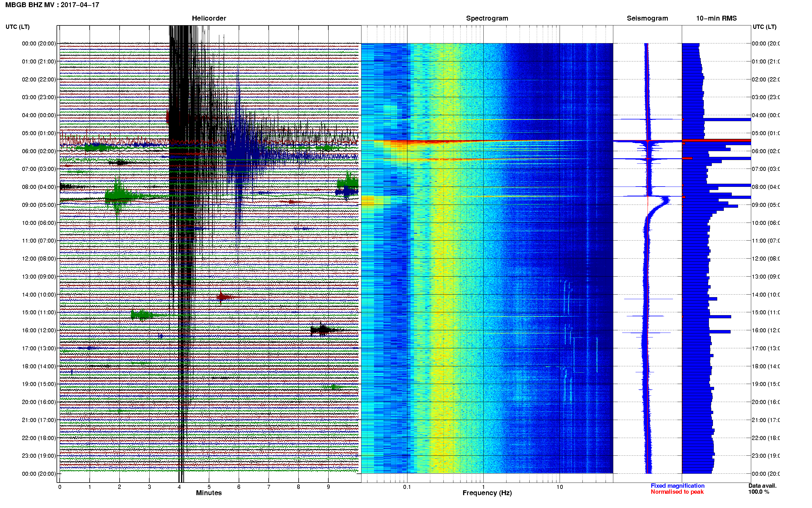Click the left '02:00 (22:00)' time label

pos(39,79)
